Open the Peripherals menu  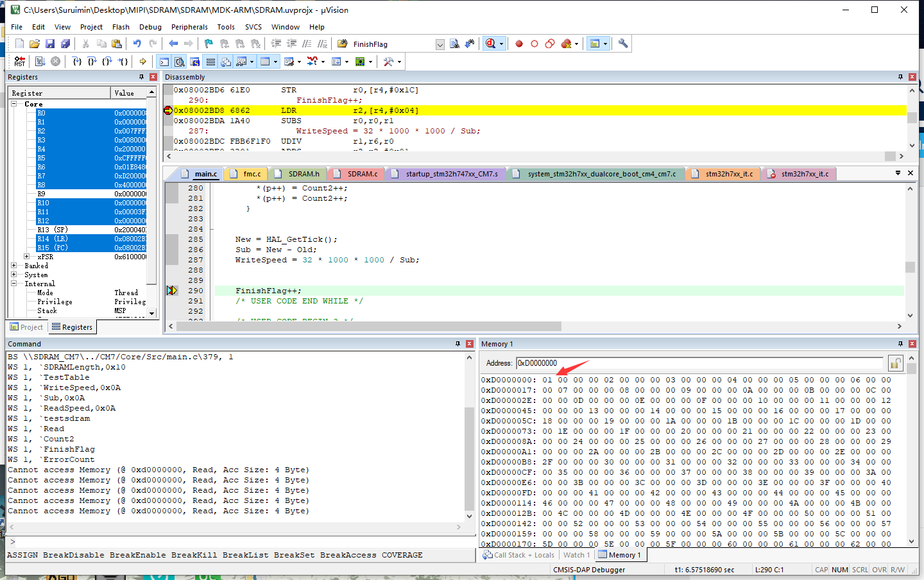click(x=189, y=27)
